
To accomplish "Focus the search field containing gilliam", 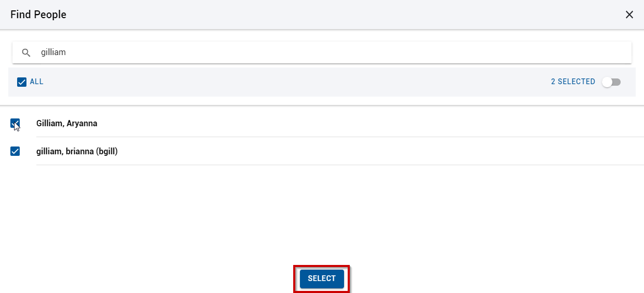I will click(322, 52).
